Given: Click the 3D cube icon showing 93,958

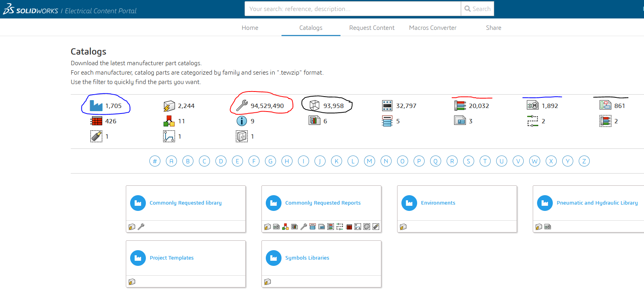Looking at the screenshot, I should [x=315, y=106].
